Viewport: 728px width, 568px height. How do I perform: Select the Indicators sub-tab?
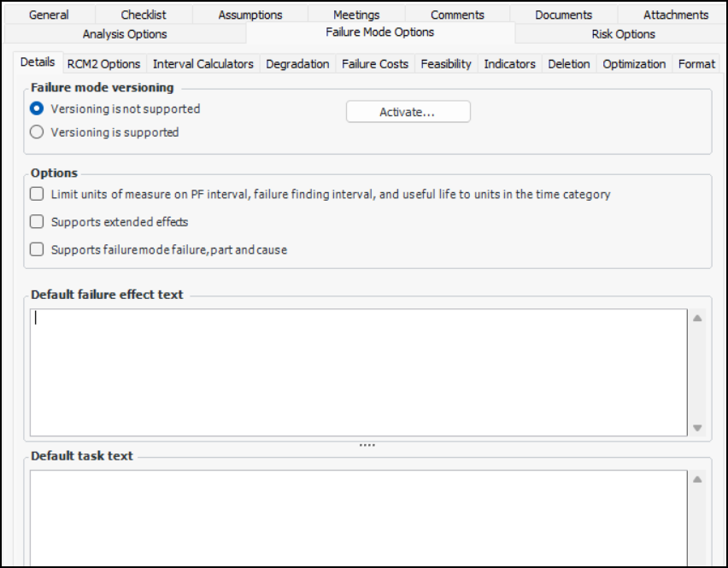point(509,63)
